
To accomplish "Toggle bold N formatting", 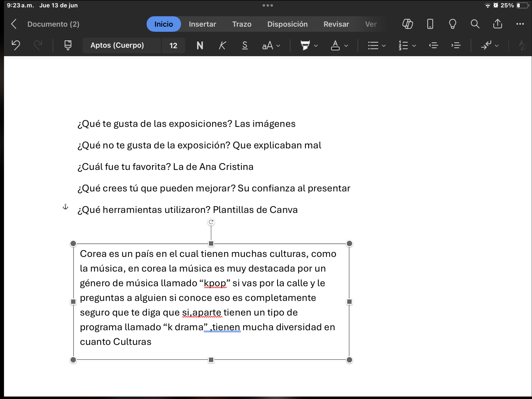I will pos(200,45).
